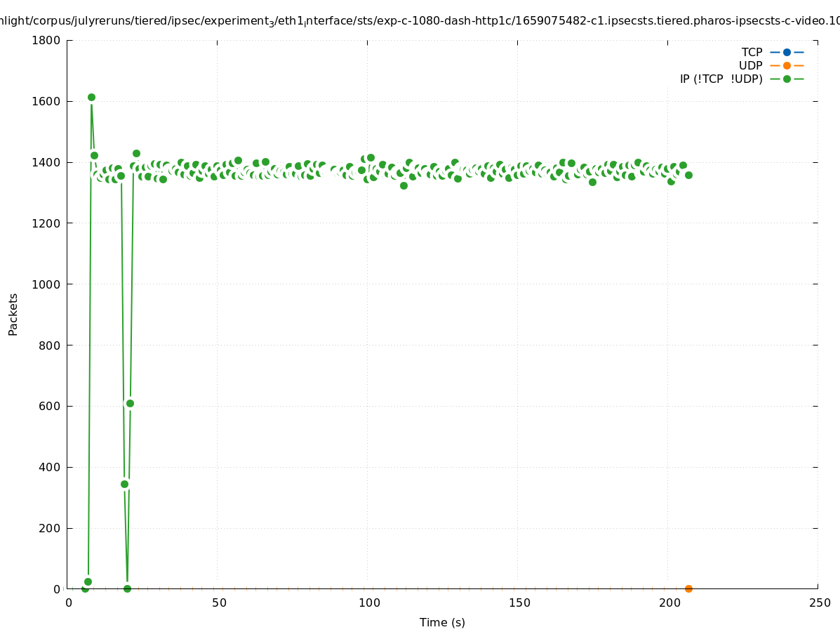Click the peak green data point above 1600
This screenshot has height=632, width=840.
pyautogui.click(x=91, y=98)
